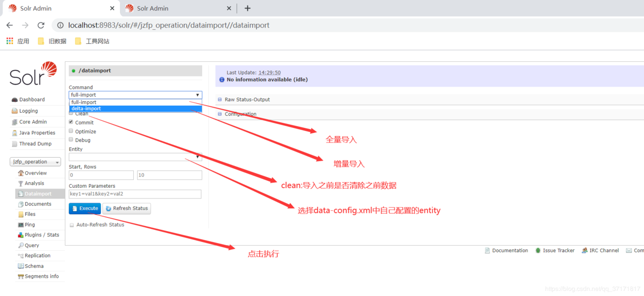Click the Dataimport sidebar icon

point(21,194)
